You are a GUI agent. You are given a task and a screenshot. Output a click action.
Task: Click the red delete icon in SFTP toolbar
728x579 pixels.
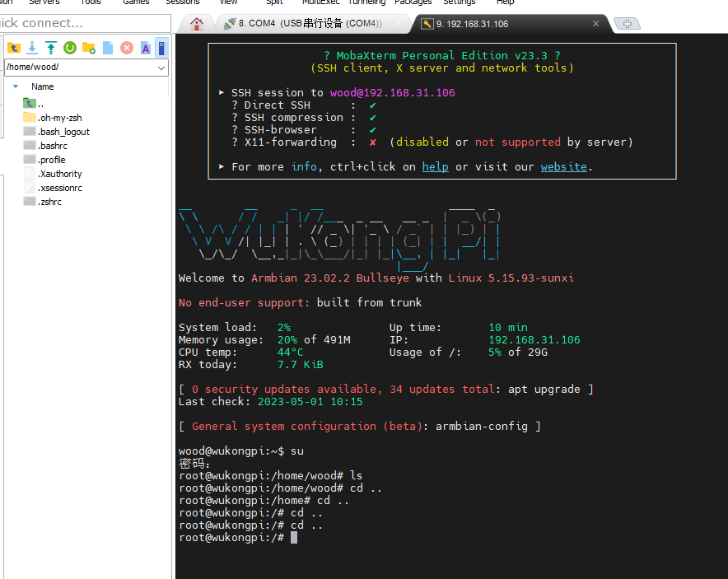(x=127, y=48)
